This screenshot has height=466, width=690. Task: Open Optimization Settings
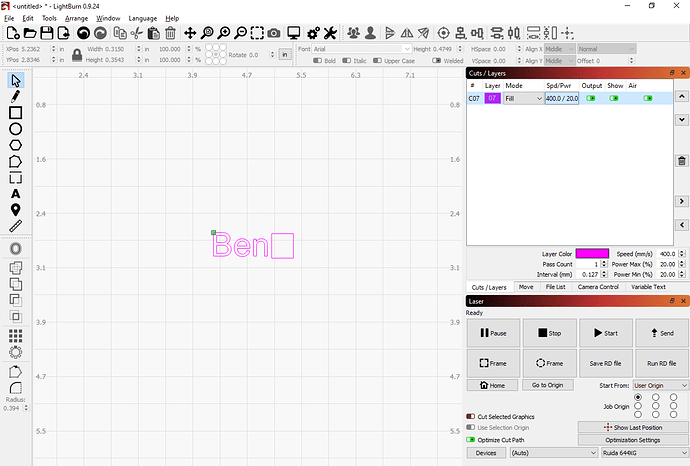(633, 440)
